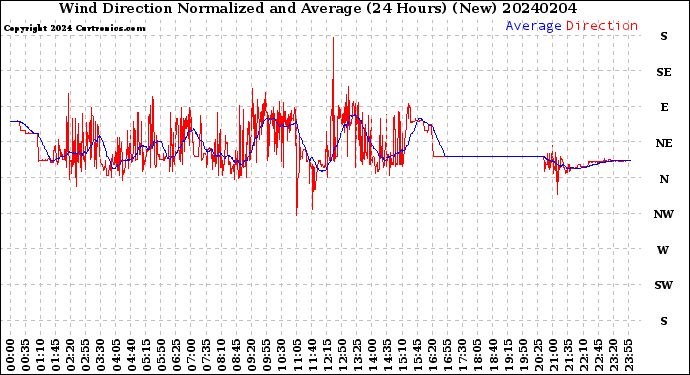This screenshot has height=375, width=690.
Task: Click the 08:45 time axis label
Action: click(x=236, y=355)
